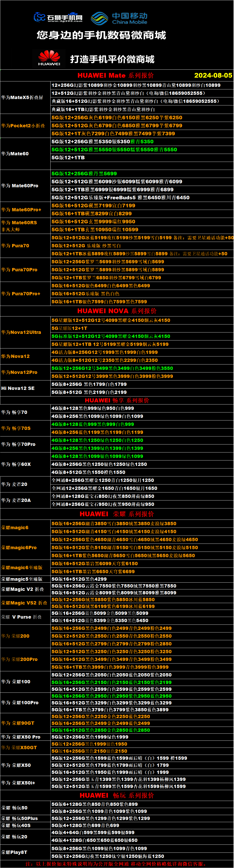Viewport: 234px width, 868px height.
Task: Select the 华为 荣耀X50i+ model label
Action: click(x=18, y=783)
